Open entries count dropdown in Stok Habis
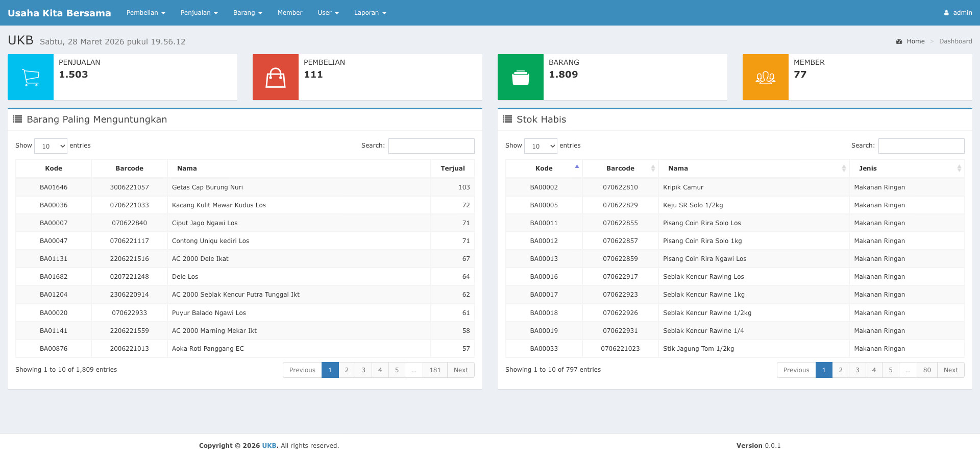This screenshot has height=458, width=980. point(541,146)
